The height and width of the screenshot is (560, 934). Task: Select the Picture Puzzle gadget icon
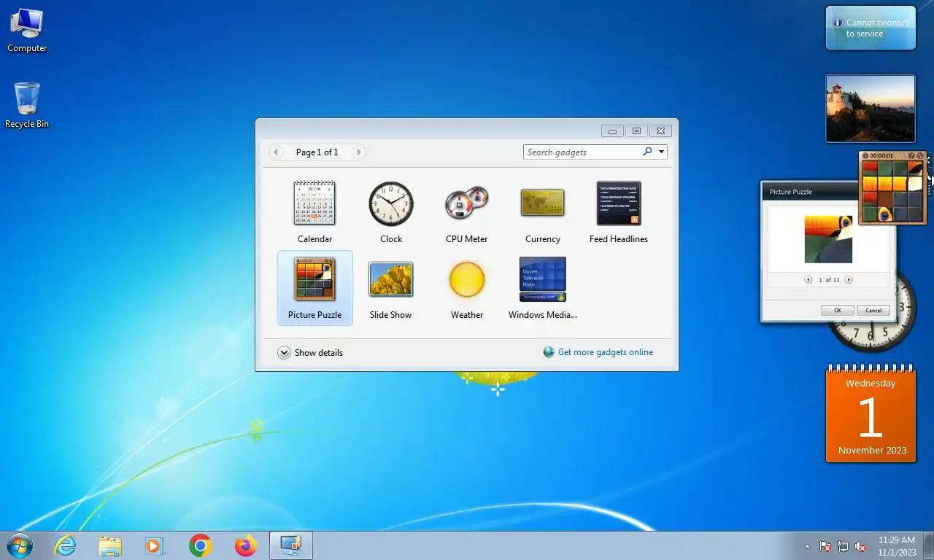point(314,279)
